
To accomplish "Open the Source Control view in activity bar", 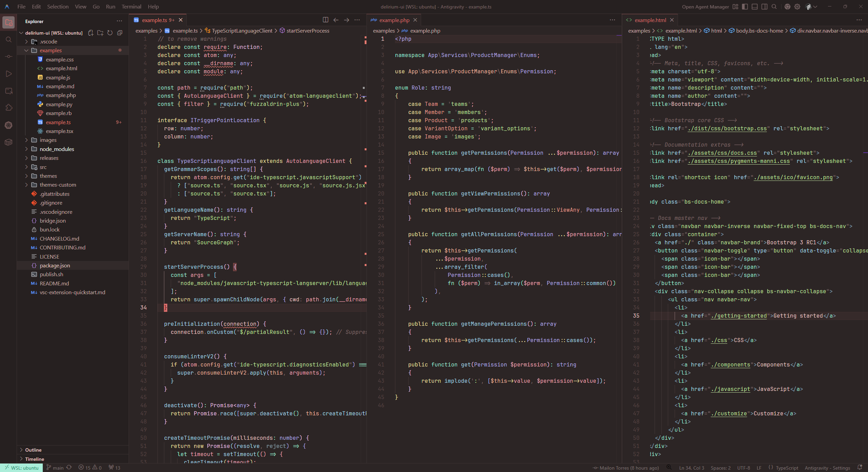I will 9,57.
